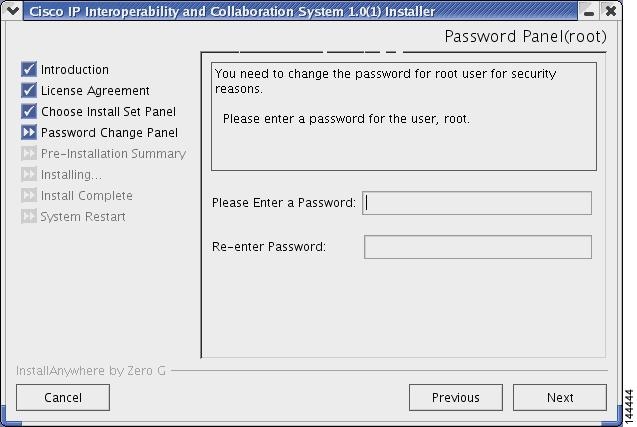Click the root password instruction text box
The width and height of the screenshot is (637, 427).
tap(404, 116)
